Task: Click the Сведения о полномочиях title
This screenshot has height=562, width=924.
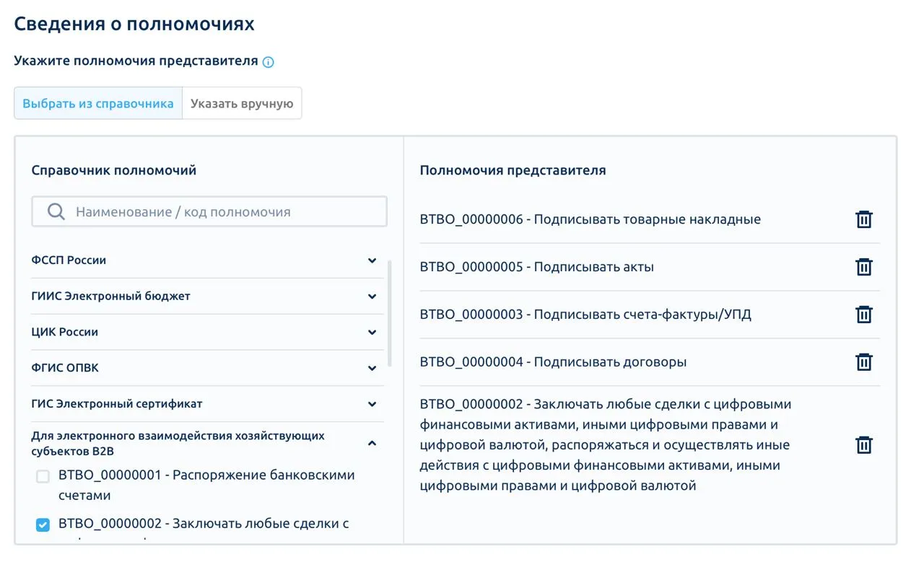Action: [134, 24]
